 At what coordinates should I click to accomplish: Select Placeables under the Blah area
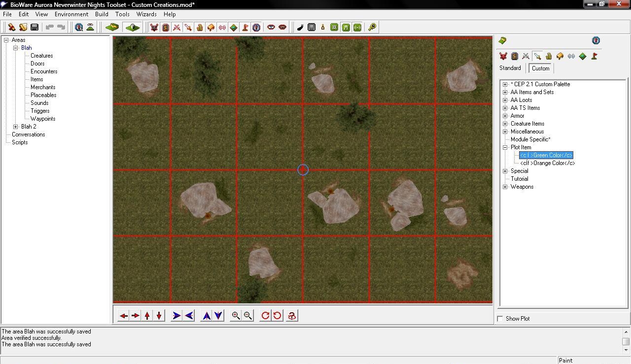click(x=43, y=95)
